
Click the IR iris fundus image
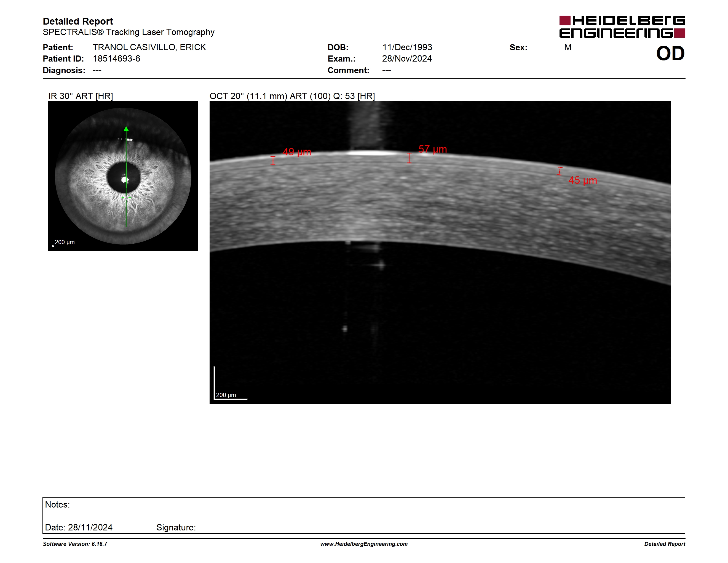pyautogui.click(x=123, y=176)
